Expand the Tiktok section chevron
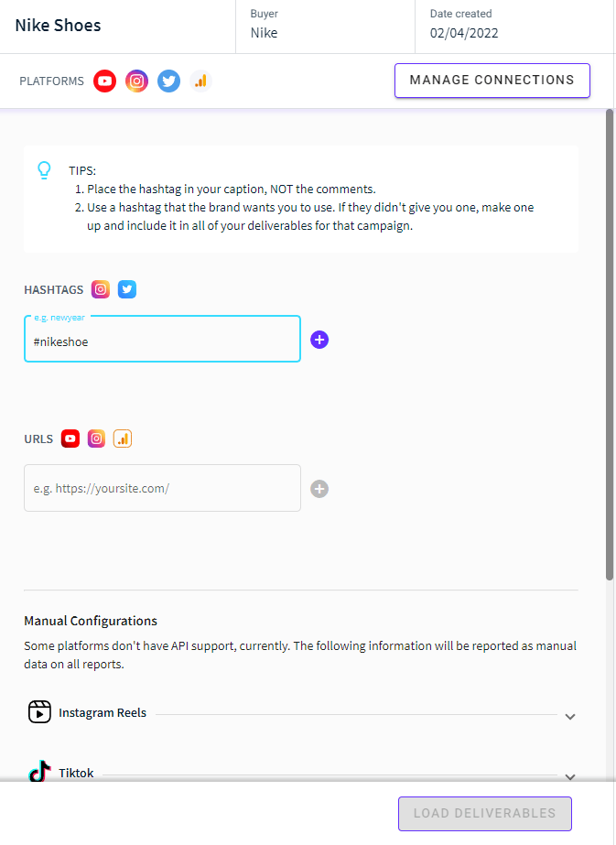 tap(570, 776)
